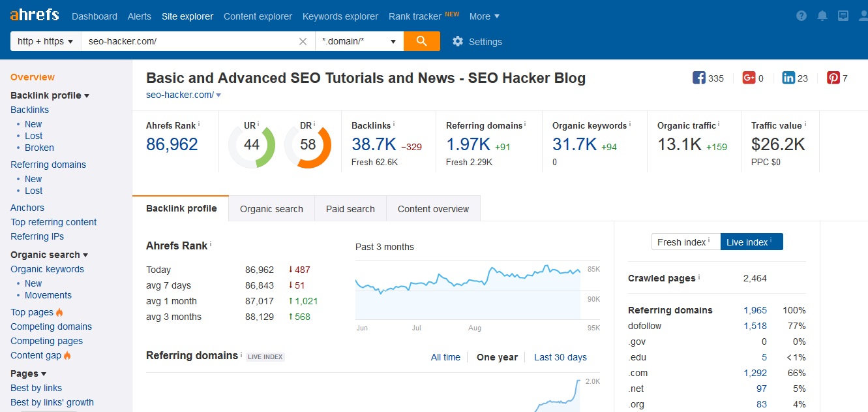Click in the URL input field

[189, 41]
